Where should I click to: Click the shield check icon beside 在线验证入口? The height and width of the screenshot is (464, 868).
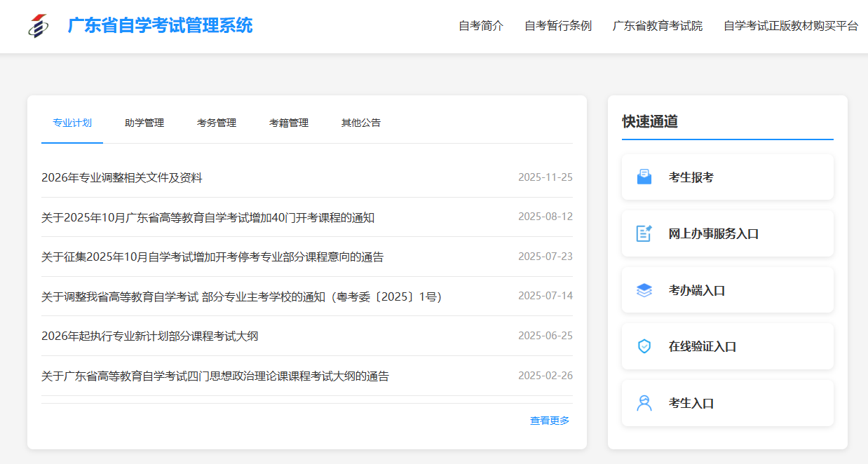pos(644,346)
